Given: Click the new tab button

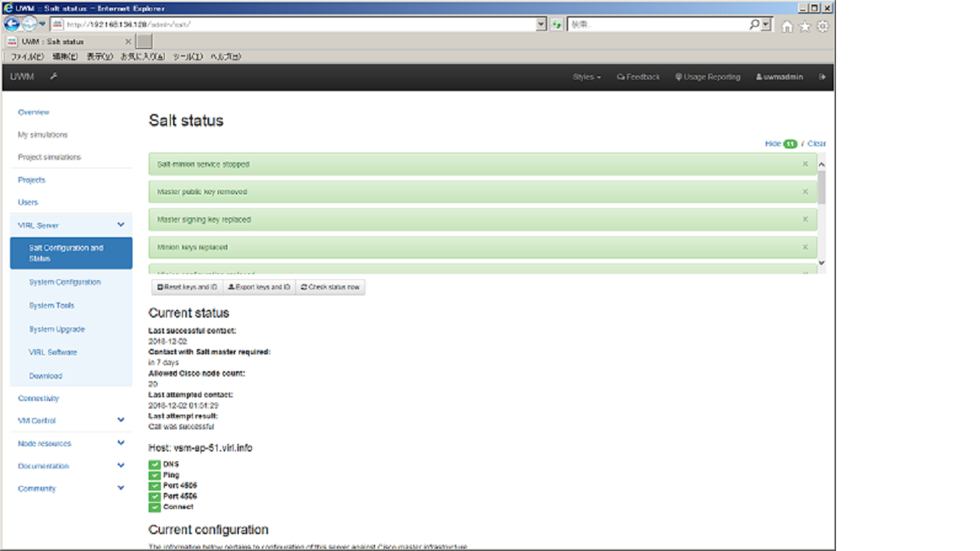Looking at the screenshot, I should pos(145,41).
